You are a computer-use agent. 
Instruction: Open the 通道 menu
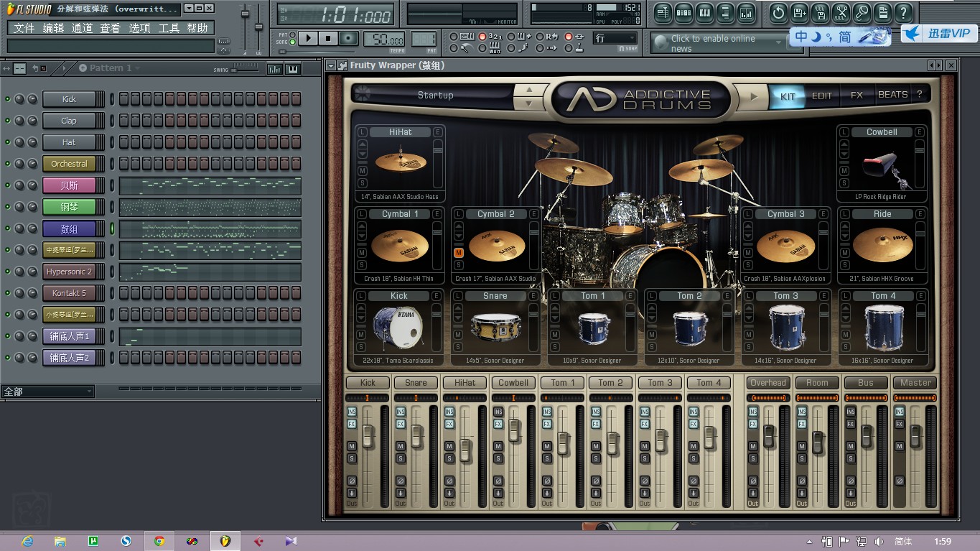coord(82,28)
